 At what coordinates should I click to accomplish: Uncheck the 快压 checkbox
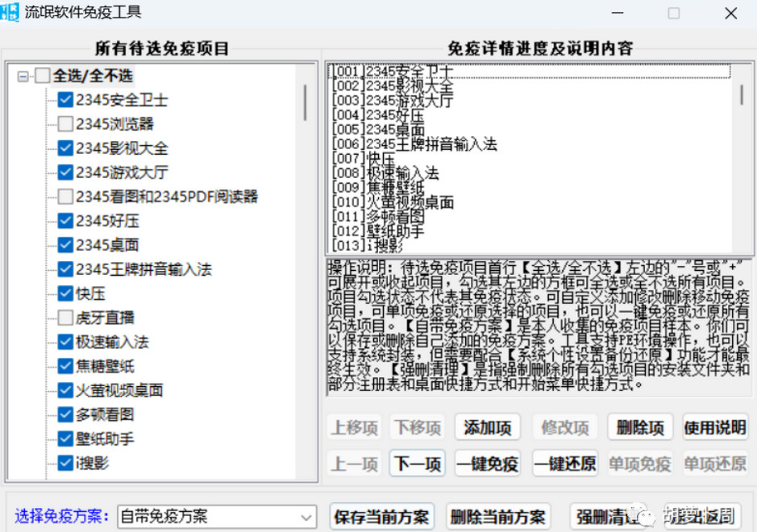65,293
